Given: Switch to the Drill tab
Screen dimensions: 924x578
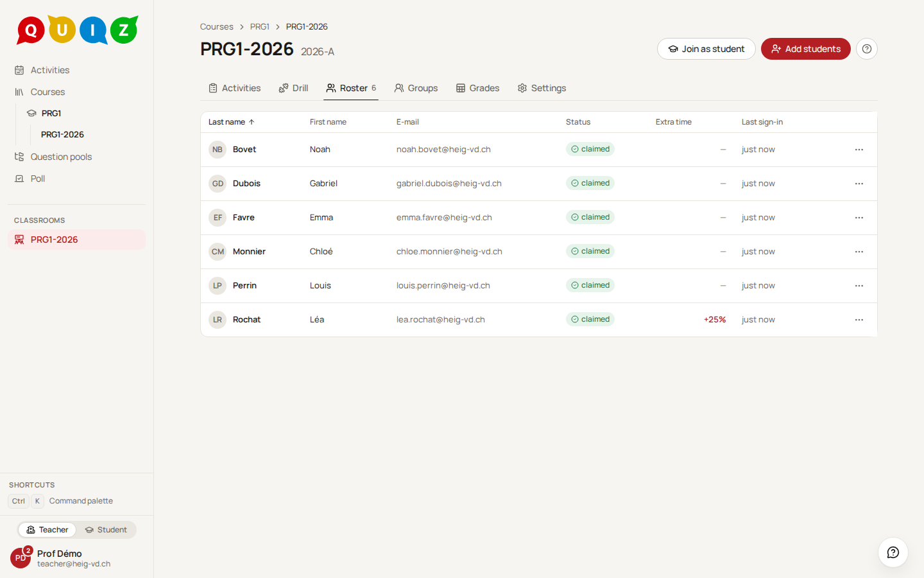Looking at the screenshot, I should [x=293, y=88].
